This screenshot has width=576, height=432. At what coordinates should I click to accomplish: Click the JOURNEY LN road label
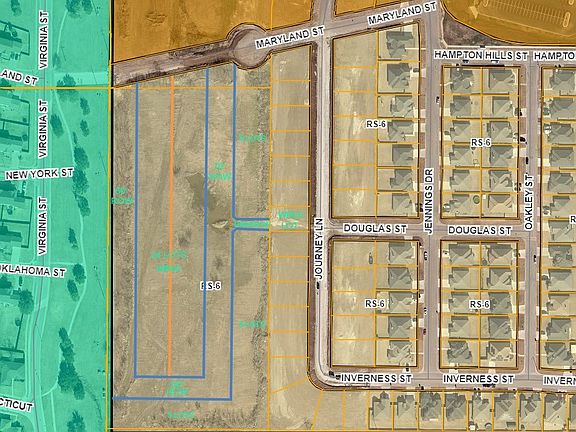[x=319, y=249]
